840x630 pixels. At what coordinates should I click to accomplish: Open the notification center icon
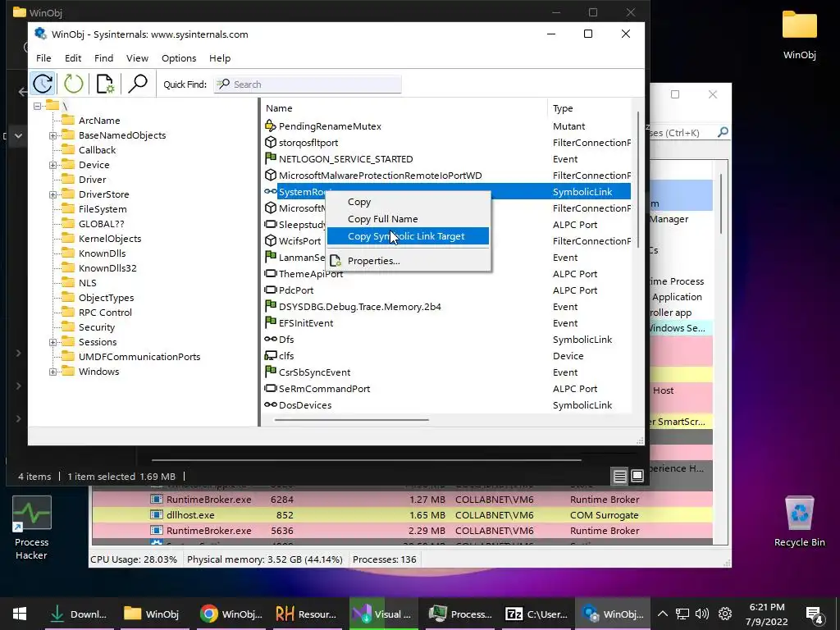[x=815, y=614]
